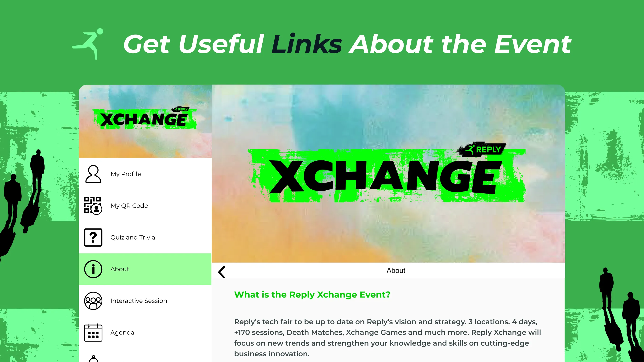Open My Profile section
The image size is (644, 362).
(x=145, y=174)
